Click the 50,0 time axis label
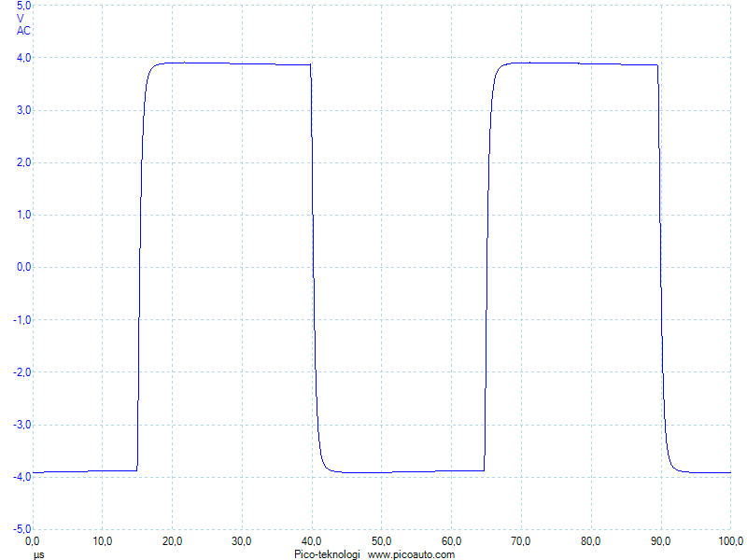Viewport: 747px width, 560px height. pyautogui.click(x=381, y=541)
